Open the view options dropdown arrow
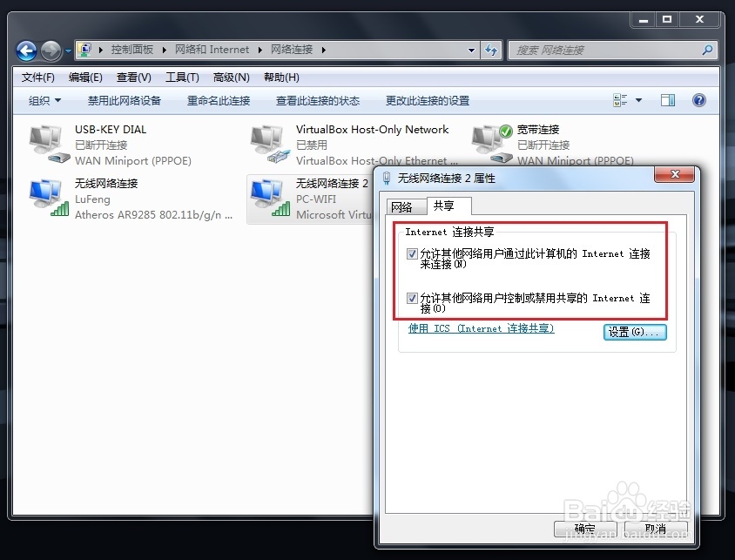 point(638,100)
